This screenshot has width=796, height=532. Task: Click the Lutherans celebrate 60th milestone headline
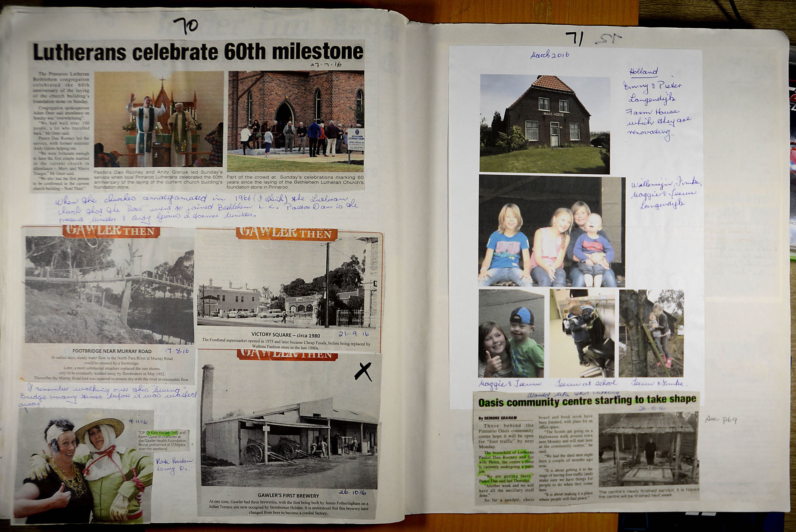click(x=198, y=52)
